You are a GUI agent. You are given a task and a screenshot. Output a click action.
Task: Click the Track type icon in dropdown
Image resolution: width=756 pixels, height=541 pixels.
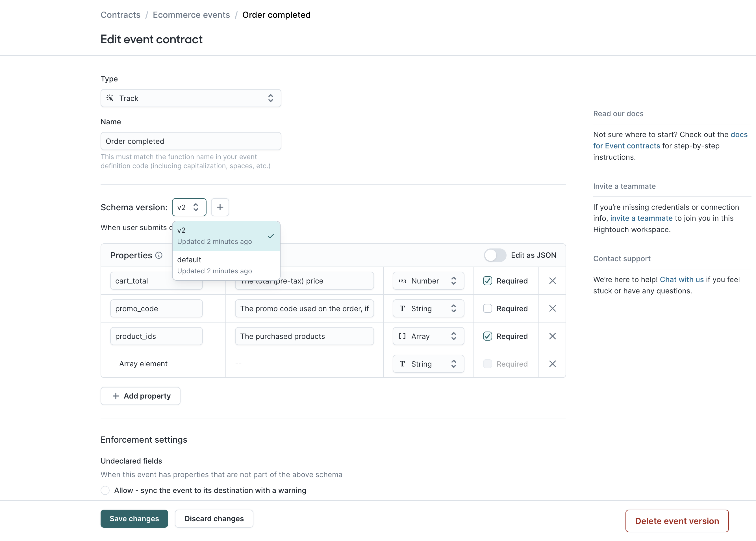109,98
